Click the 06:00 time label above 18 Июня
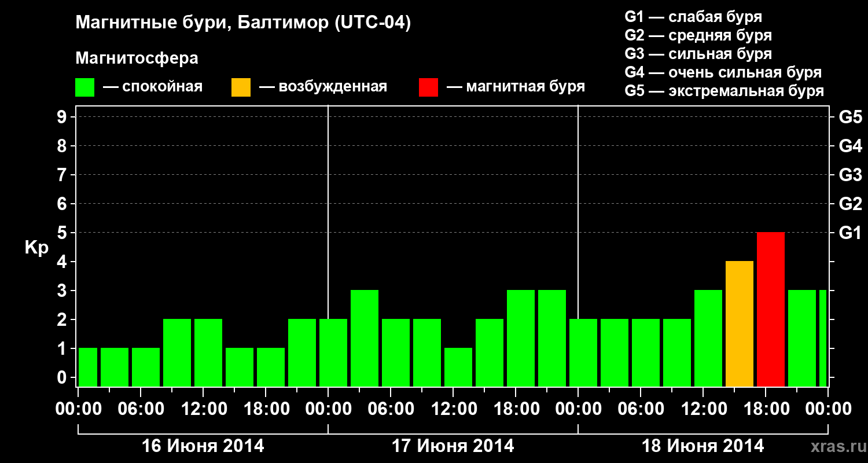This screenshot has height=463, width=868. tap(641, 409)
